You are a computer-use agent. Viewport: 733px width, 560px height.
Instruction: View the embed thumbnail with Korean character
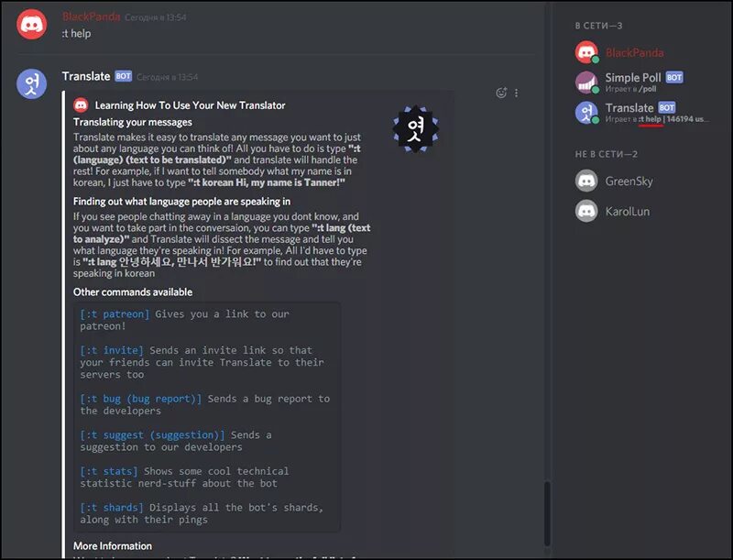pos(416,129)
